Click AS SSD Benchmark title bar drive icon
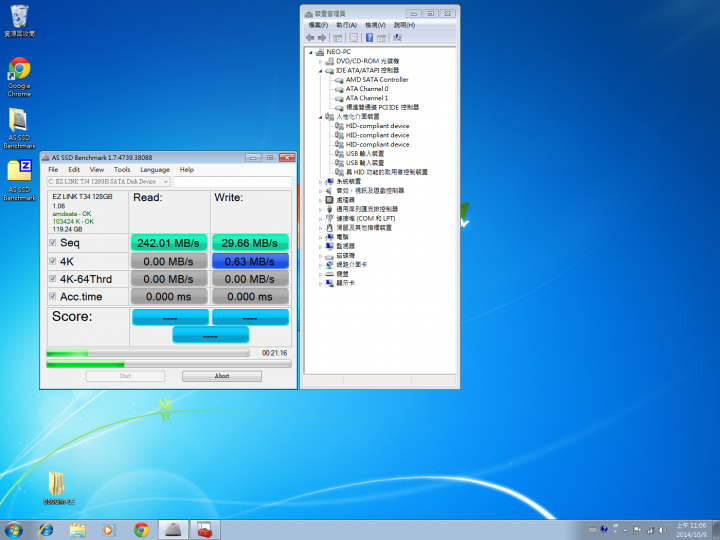 point(45,158)
